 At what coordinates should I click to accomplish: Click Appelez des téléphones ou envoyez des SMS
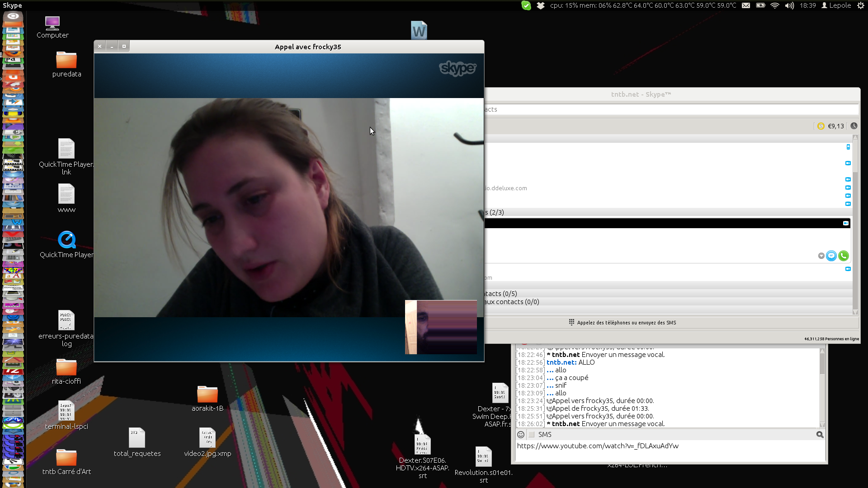click(626, 323)
